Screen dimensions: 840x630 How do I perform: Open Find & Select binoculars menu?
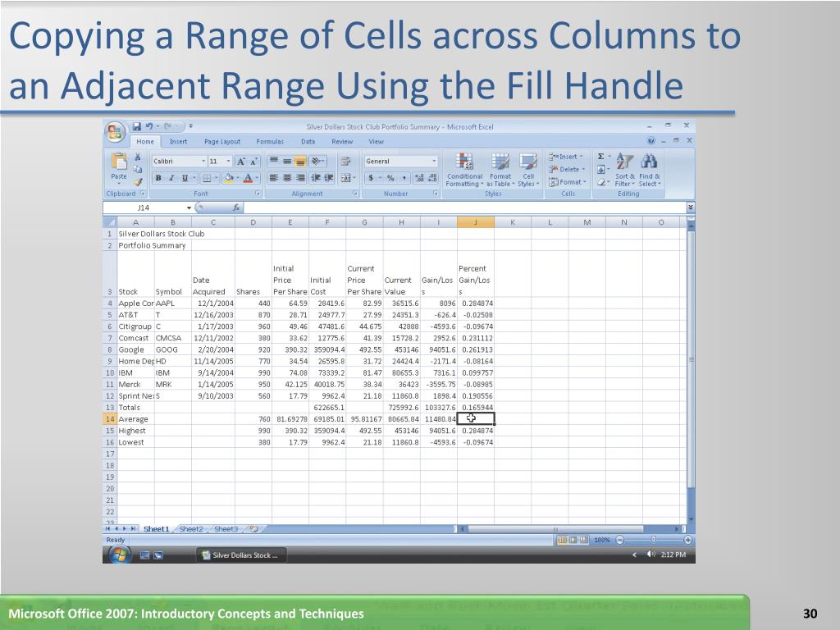pyautogui.click(x=650, y=170)
